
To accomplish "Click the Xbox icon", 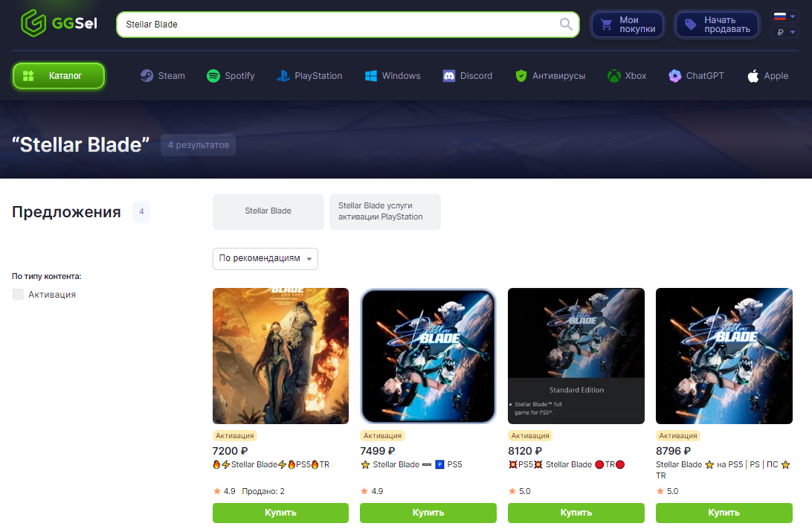I will point(614,76).
